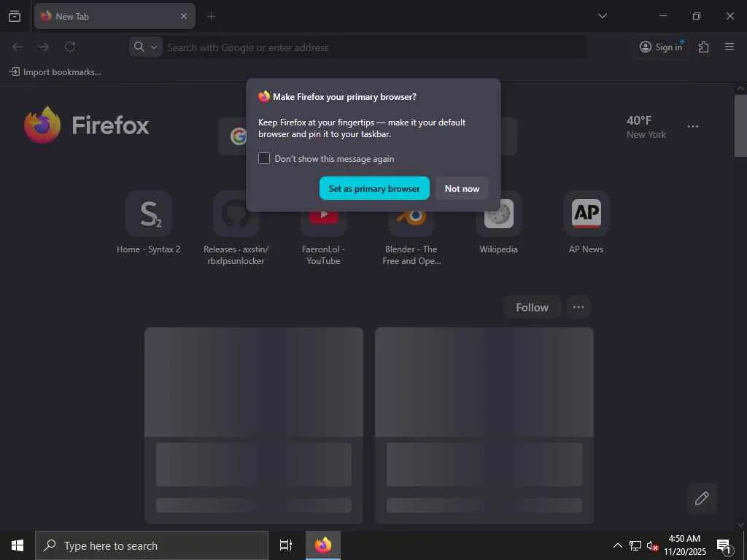
Task: Open the AP News shortcut tile
Action: (x=586, y=222)
